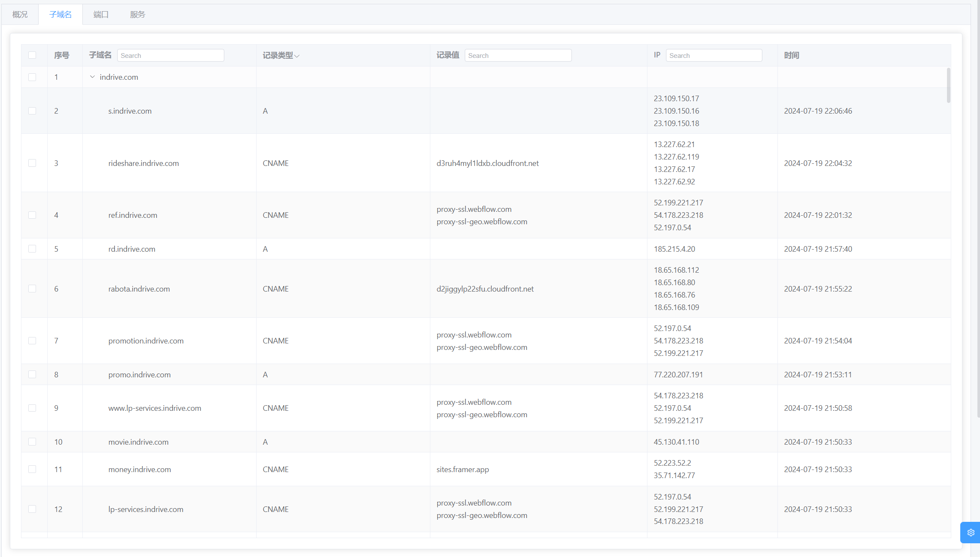
Task: Click the d3ruh4myl1ldxb.cloudfront.net record value
Action: pyautogui.click(x=487, y=163)
